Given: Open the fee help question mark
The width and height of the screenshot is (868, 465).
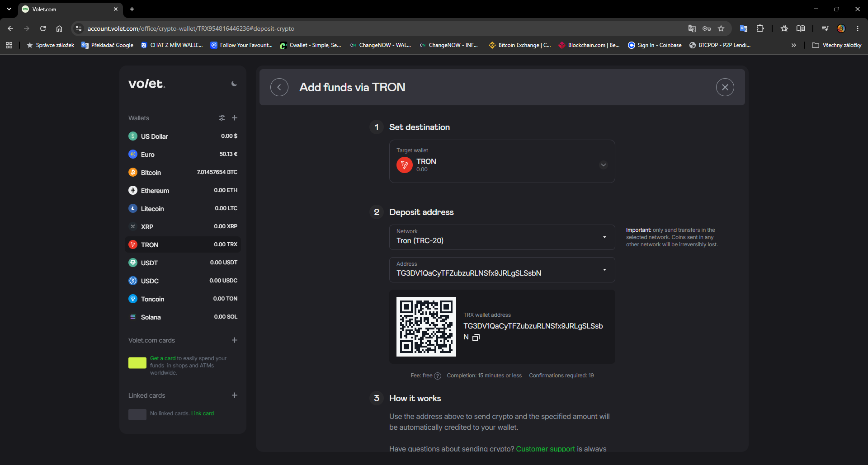Looking at the screenshot, I should [x=438, y=376].
